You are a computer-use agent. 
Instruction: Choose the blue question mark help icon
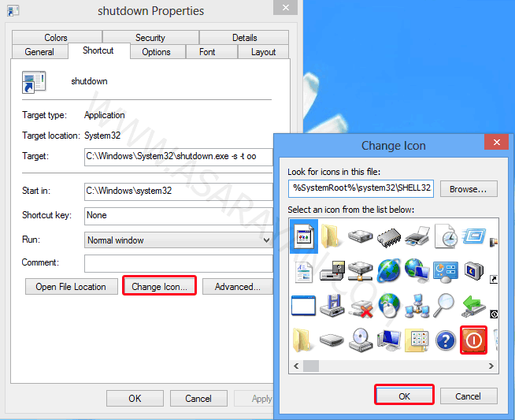click(x=446, y=340)
